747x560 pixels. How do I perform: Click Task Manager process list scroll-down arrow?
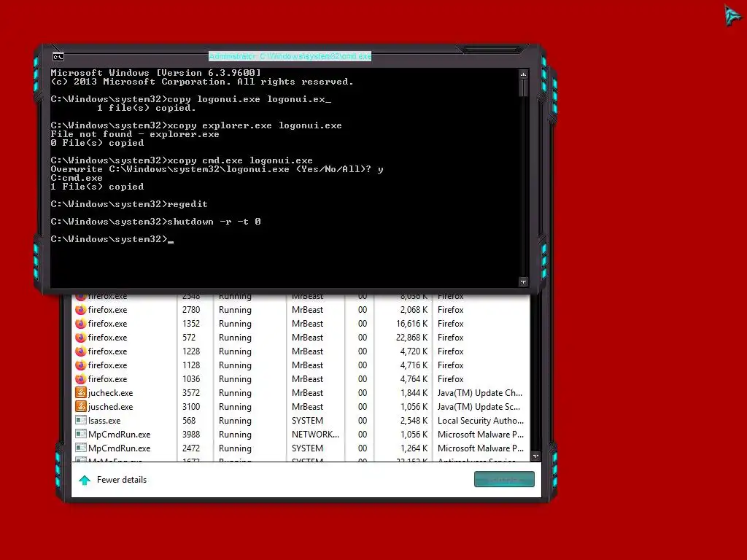pos(535,456)
